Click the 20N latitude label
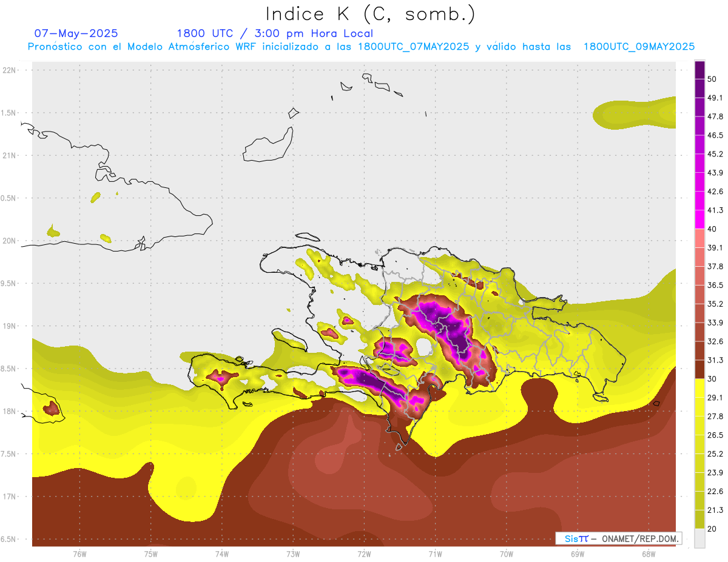This screenshot has width=728, height=562. click(10, 241)
